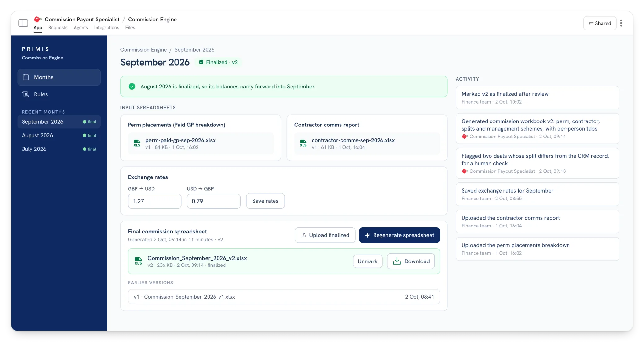Open the three-dot more options menu
Screen dimensions: 644x342
point(621,23)
